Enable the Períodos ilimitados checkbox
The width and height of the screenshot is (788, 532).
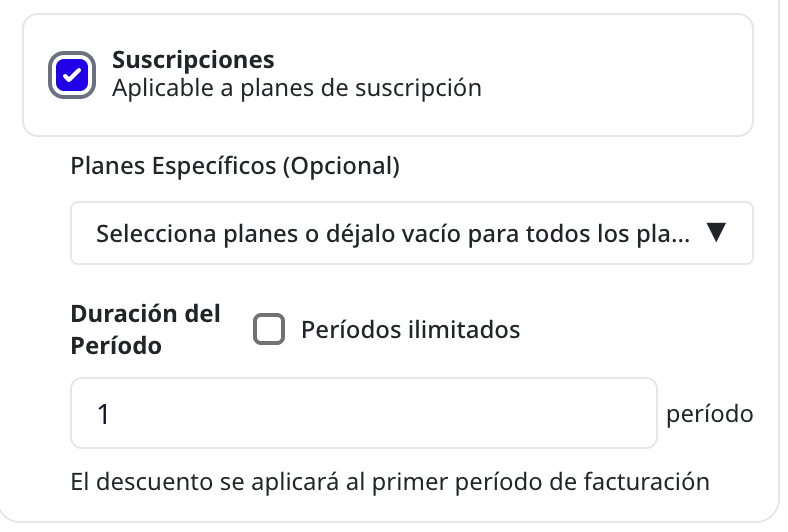coord(269,330)
